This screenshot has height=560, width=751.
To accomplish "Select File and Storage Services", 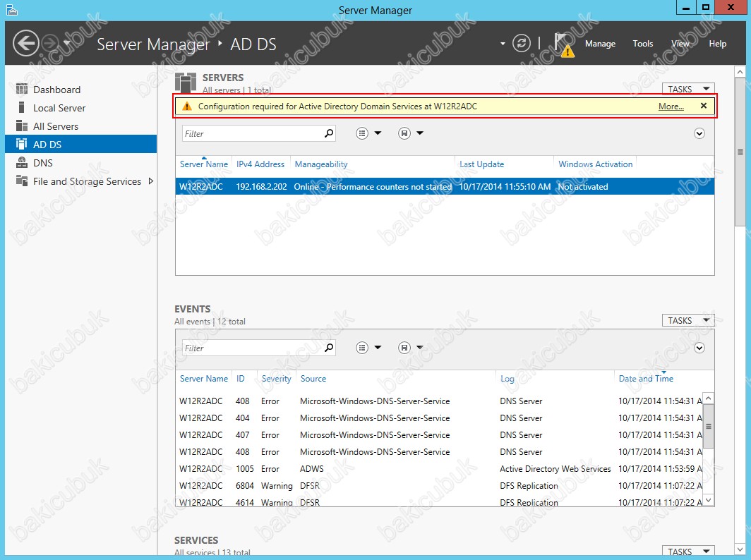I will coord(81,181).
